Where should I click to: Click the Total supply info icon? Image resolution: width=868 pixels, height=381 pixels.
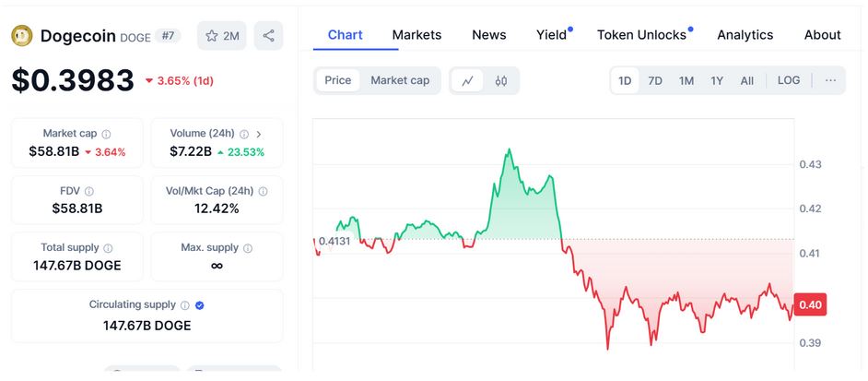pyautogui.click(x=108, y=248)
